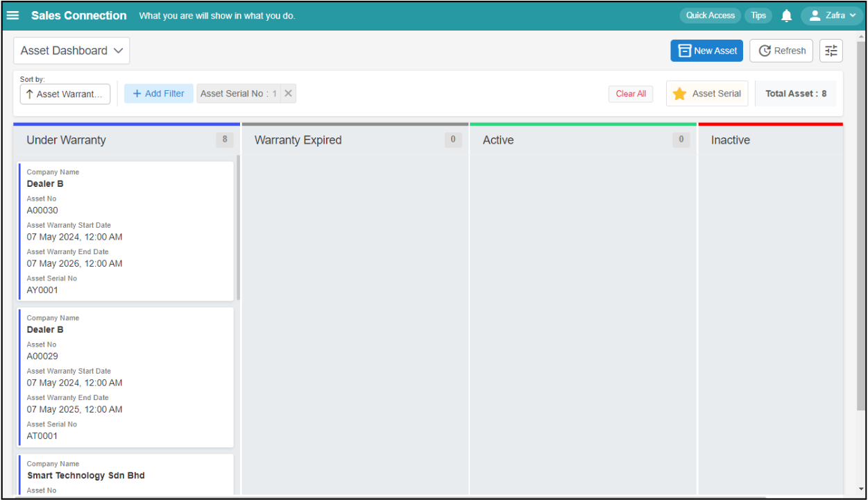Click the notification bell icon
The width and height of the screenshot is (868, 500).
[786, 15]
